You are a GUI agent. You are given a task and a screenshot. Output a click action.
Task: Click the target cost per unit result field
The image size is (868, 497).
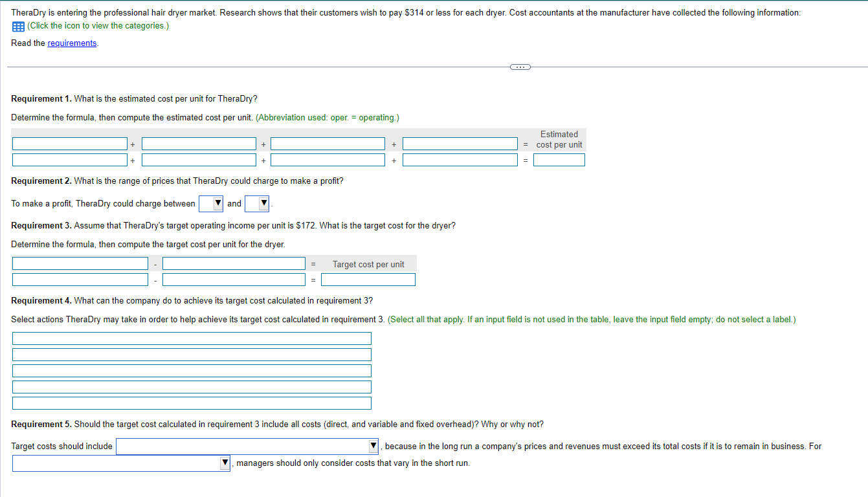pos(368,280)
